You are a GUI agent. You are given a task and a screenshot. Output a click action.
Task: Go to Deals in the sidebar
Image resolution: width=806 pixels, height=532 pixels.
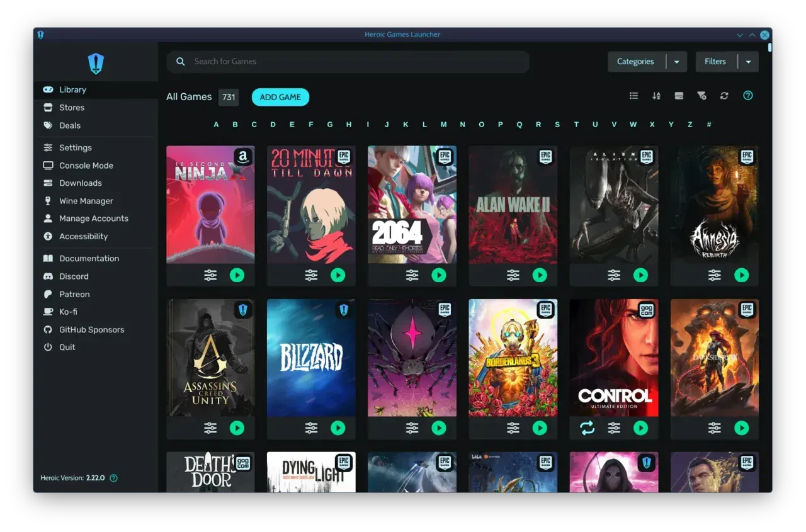pos(96,125)
